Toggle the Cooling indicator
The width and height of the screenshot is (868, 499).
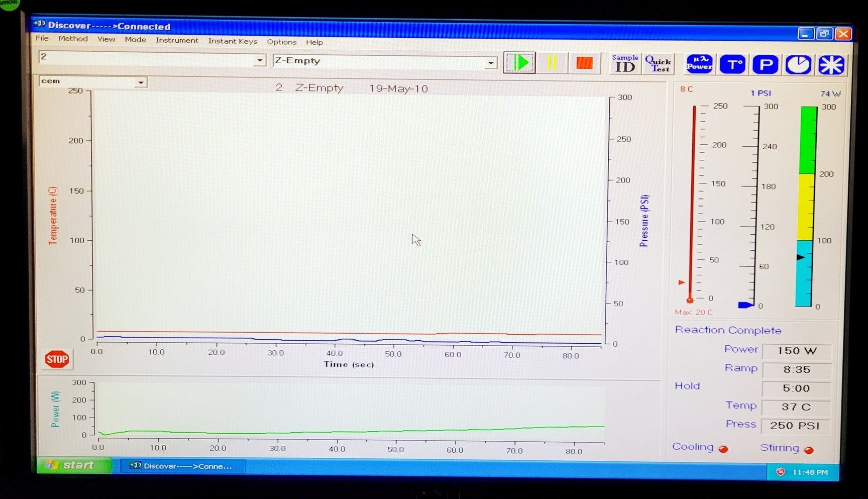coord(724,449)
